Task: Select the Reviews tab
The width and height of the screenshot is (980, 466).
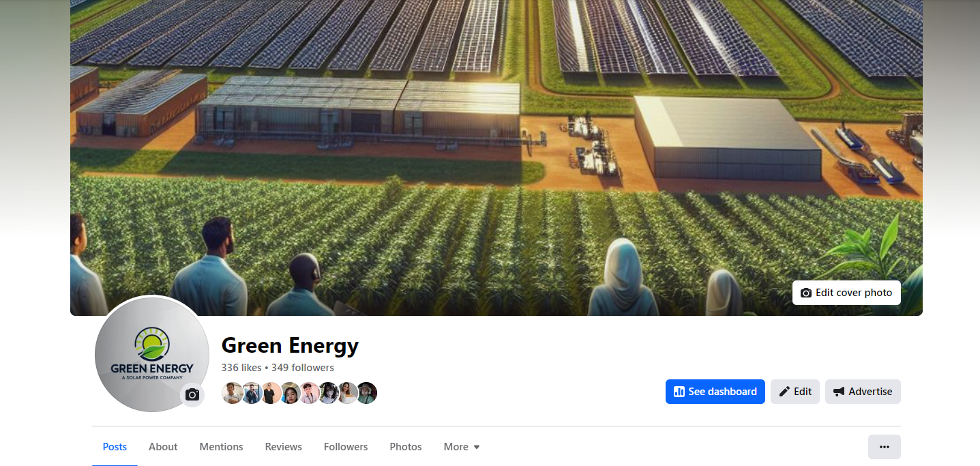Action: click(x=283, y=447)
